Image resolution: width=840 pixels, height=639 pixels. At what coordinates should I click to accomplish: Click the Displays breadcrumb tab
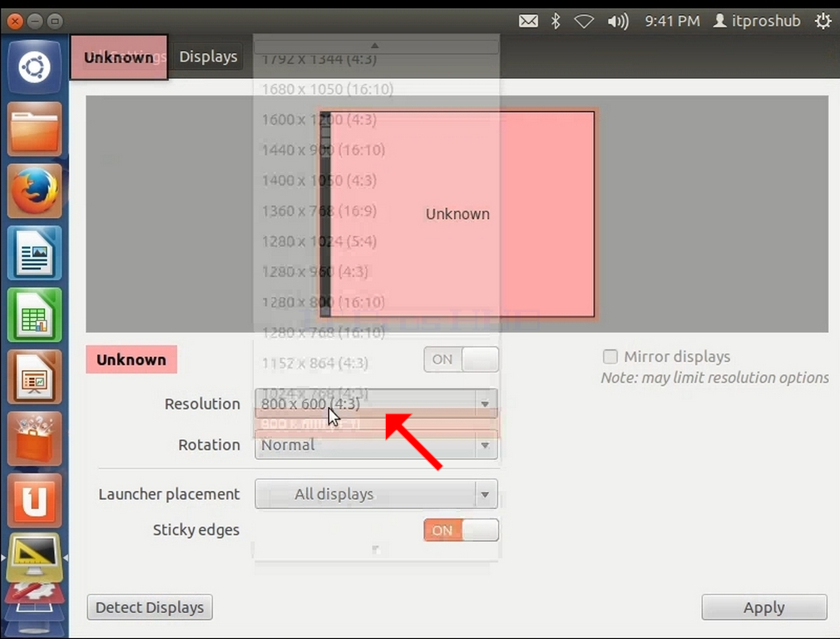point(208,57)
